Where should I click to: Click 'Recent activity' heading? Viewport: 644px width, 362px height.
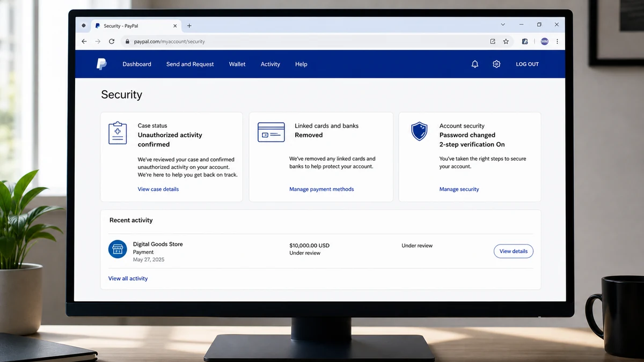[x=131, y=220]
